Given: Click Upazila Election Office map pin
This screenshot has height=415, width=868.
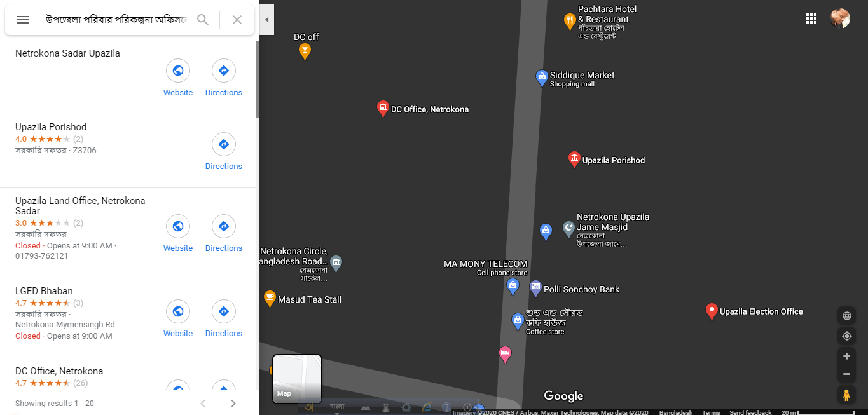Looking at the screenshot, I should tap(712, 311).
